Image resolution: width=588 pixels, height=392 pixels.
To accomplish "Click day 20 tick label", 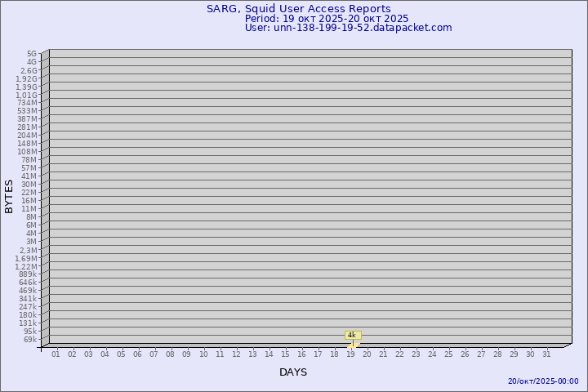I will click(x=367, y=354).
